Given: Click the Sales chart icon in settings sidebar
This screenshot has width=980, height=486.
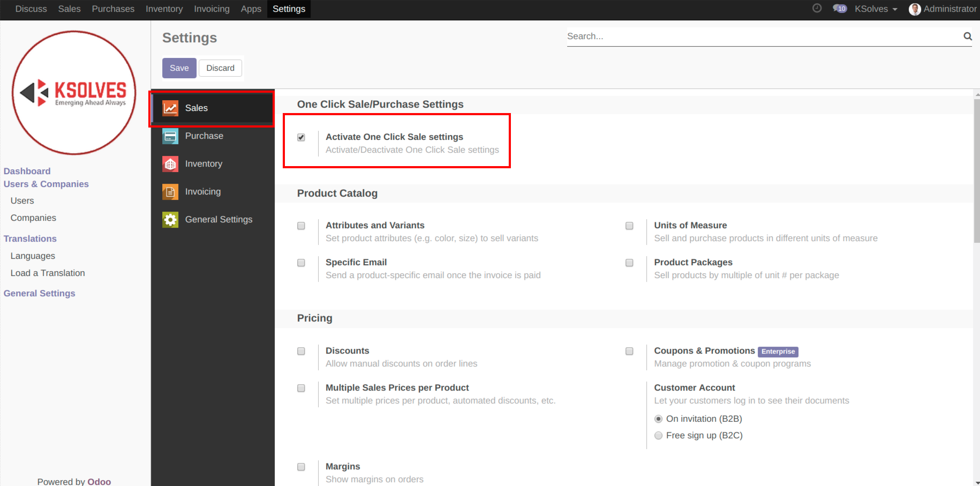Looking at the screenshot, I should [170, 108].
